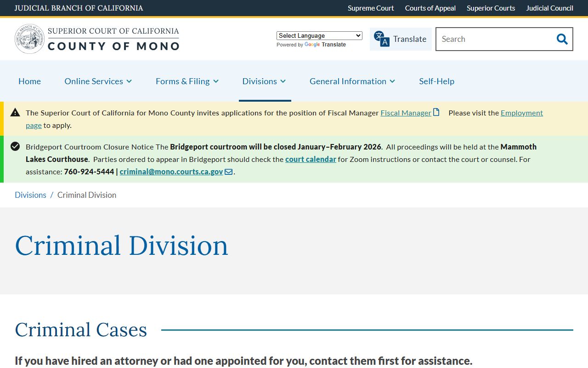Click the Translate language icon
The height and width of the screenshot is (368, 588).
click(381, 39)
